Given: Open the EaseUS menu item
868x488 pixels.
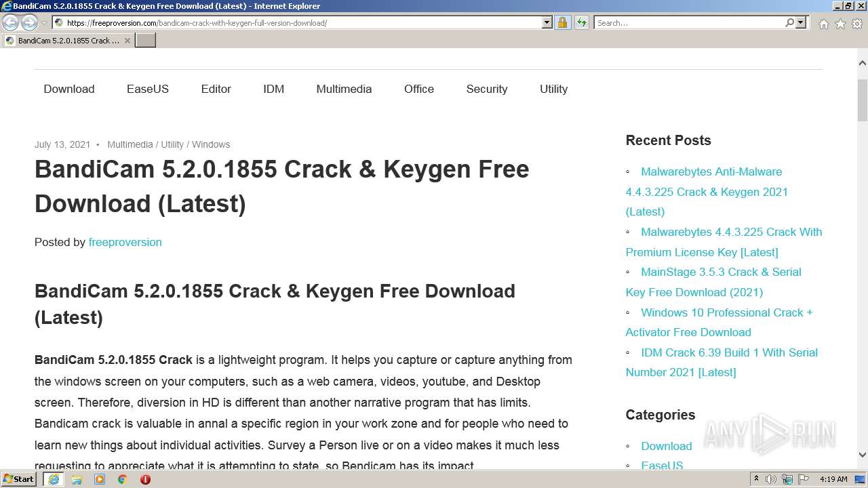Looking at the screenshot, I should 148,89.
